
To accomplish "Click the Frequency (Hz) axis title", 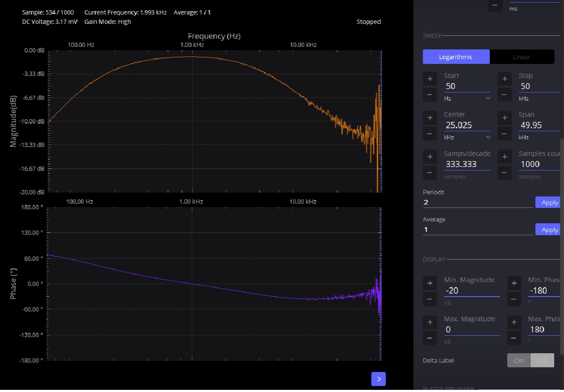I will pos(214,36).
